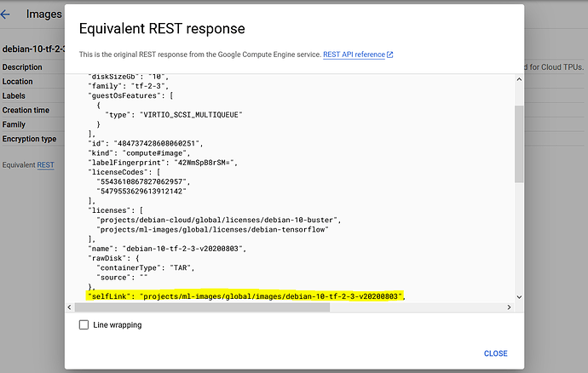
Task: Click the Family label on the Images page
Action: click(14, 124)
